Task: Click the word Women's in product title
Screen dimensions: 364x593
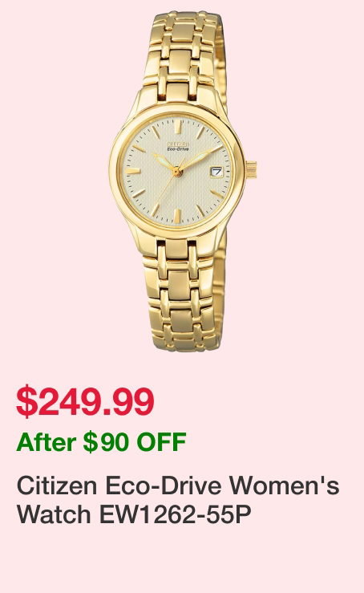Action: pyautogui.click(x=284, y=485)
